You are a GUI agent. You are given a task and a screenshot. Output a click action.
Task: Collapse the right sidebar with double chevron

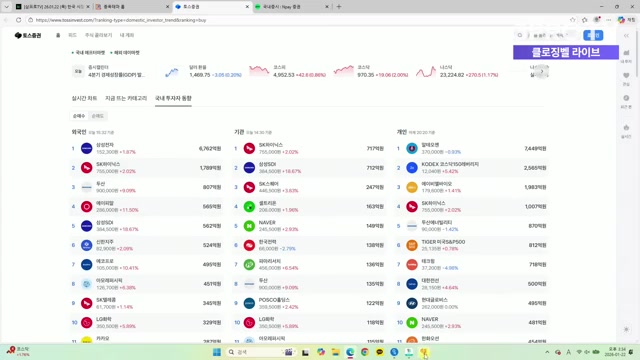(626, 36)
